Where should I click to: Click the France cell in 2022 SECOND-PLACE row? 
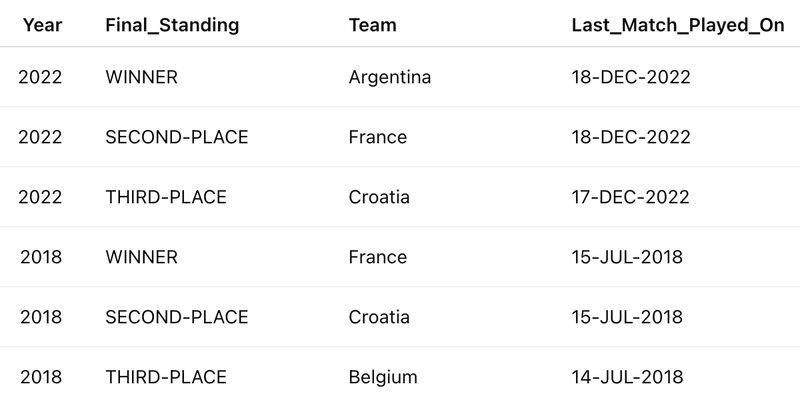[x=378, y=137]
